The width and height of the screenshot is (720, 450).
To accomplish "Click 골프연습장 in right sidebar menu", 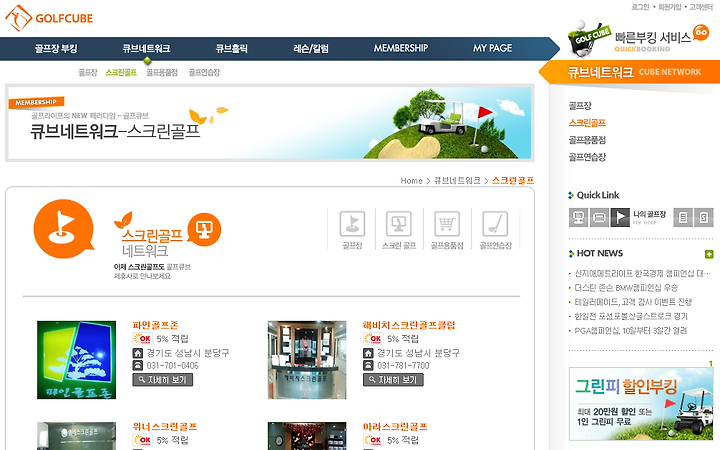I will click(587, 157).
